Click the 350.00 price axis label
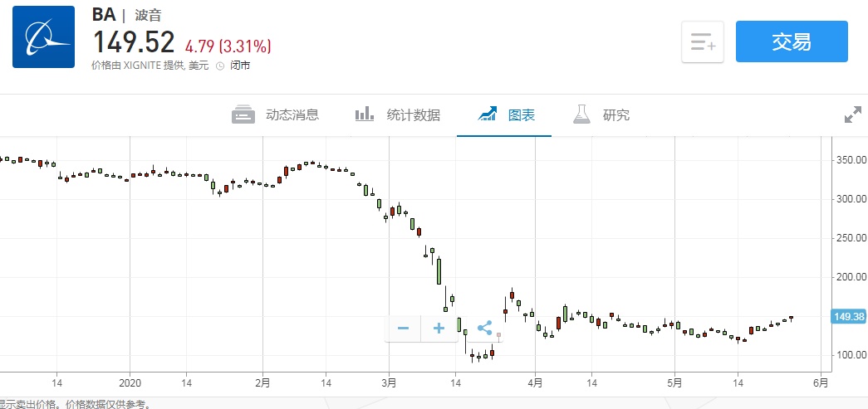Viewport: 868px width, 409px height. [850, 160]
